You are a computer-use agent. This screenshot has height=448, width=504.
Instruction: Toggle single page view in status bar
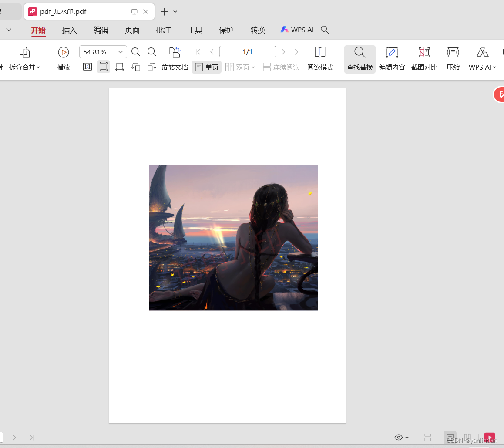click(450, 438)
